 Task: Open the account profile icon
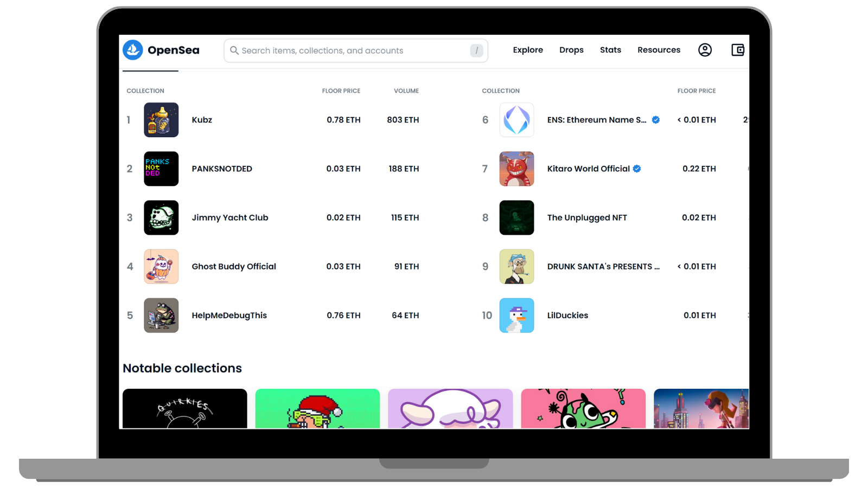point(705,50)
